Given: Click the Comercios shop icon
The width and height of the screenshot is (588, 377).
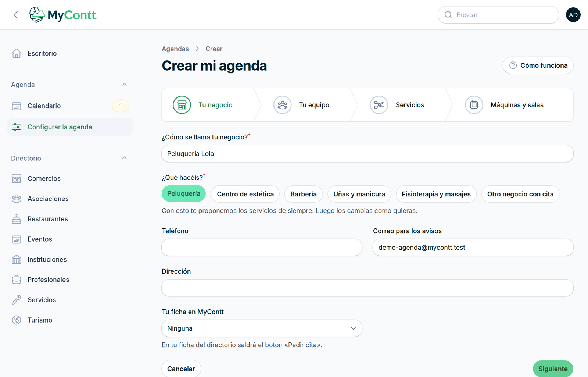Looking at the screenshot, I should tap(17, 178).
